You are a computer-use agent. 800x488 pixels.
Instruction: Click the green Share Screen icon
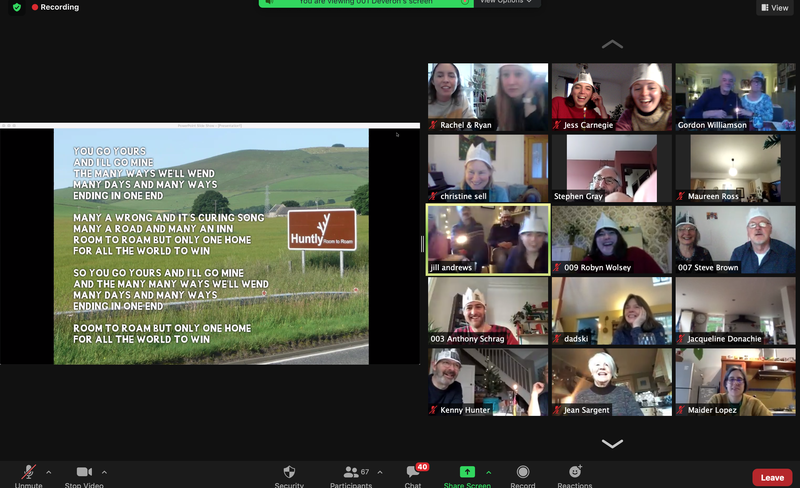[467, 472]
